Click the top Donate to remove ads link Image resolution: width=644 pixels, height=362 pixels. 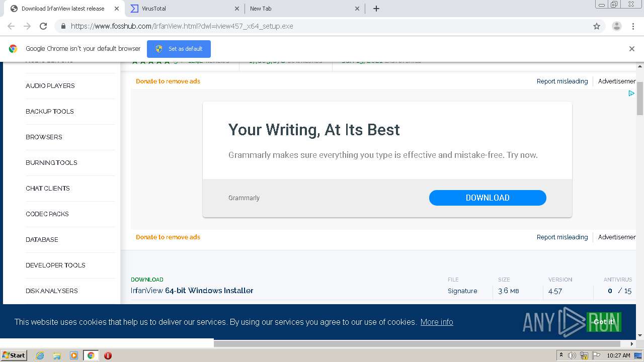168,81
